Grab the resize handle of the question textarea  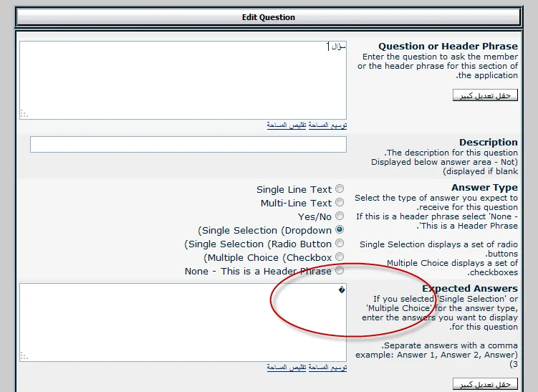(x=24, y=113)
